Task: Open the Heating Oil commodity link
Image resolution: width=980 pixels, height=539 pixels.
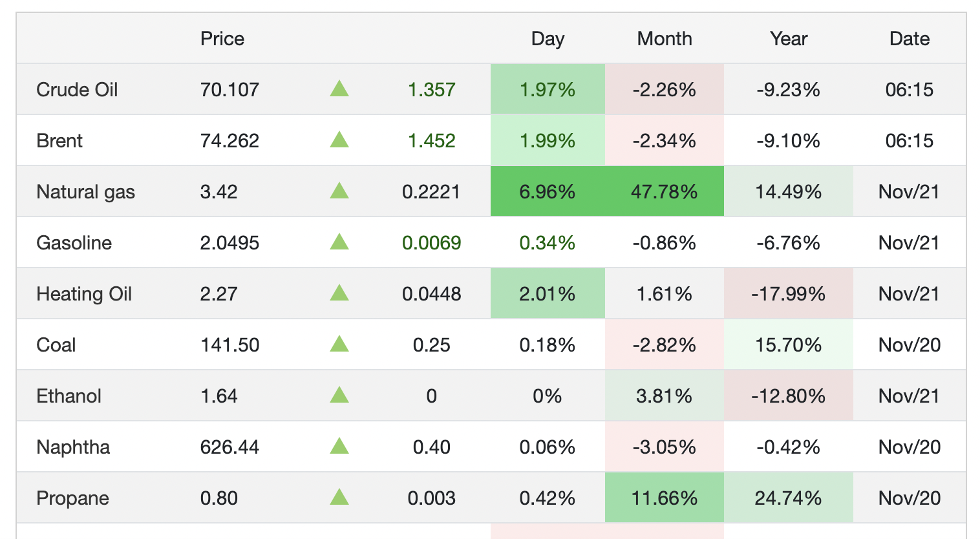Action: point(84,294)
